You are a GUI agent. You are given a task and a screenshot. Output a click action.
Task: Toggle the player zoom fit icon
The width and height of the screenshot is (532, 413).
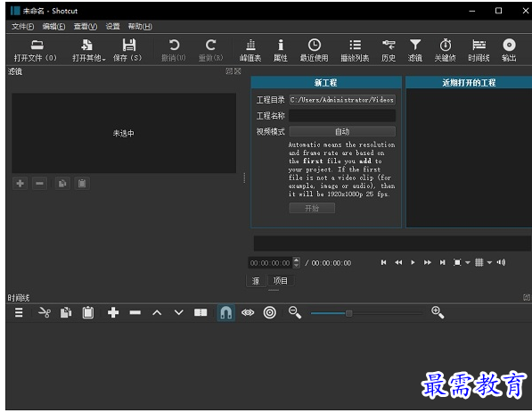pos(457,262)
